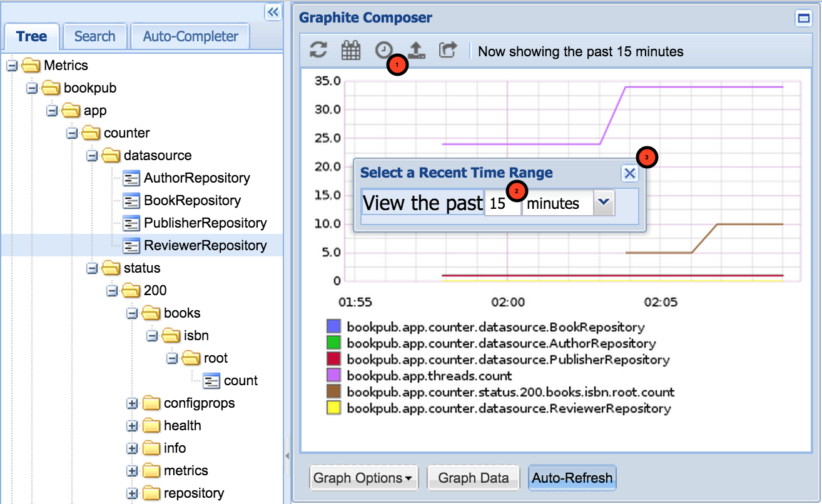This screenshot has height=504, width=822.
Task: Open the Graph Options menu
Action: click(x=363, y=478)
